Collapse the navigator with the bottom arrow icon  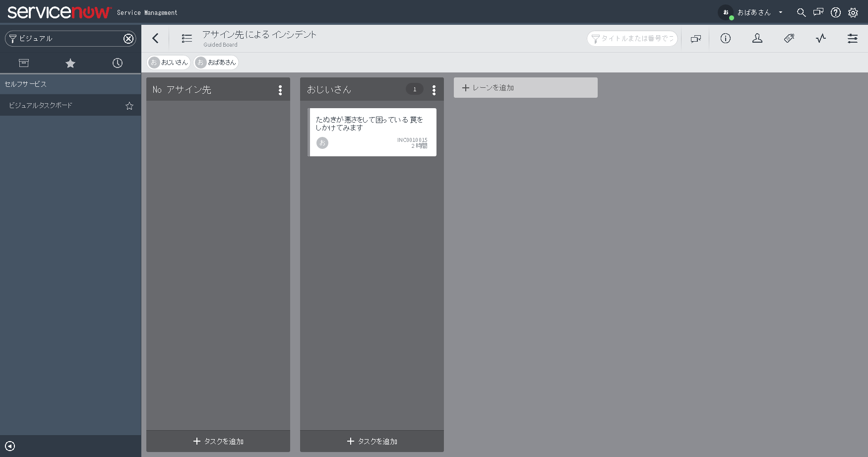tap(10, 446)
